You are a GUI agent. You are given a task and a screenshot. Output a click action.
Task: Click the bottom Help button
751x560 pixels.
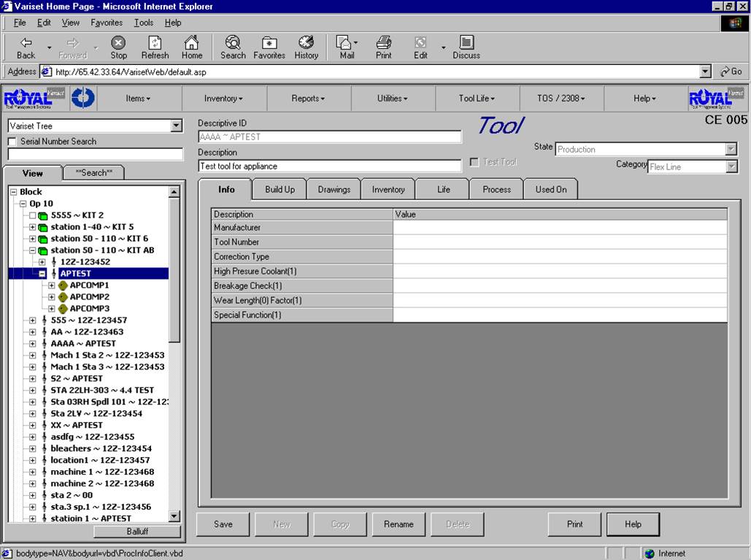tap(633, 524)
